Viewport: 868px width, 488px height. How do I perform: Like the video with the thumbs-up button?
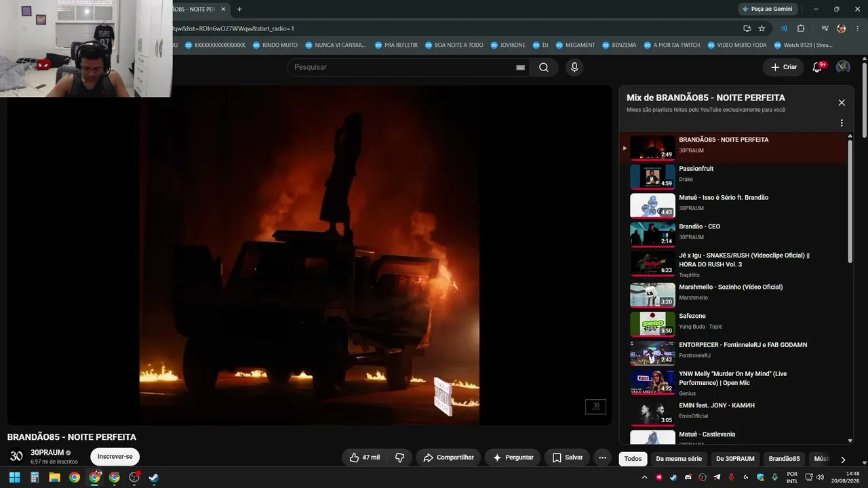[364, 457]
